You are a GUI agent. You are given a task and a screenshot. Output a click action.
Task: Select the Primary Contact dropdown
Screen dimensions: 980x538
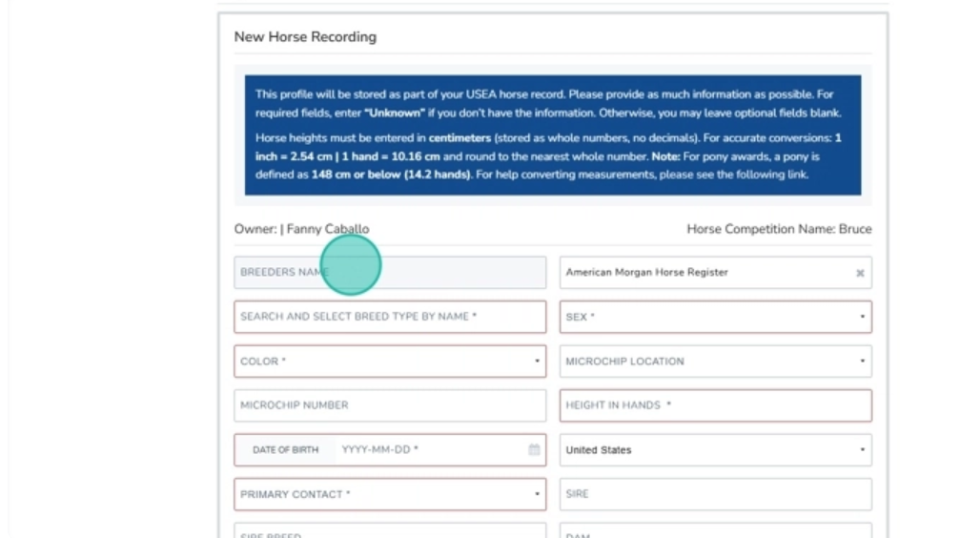[x=390, y=494]
